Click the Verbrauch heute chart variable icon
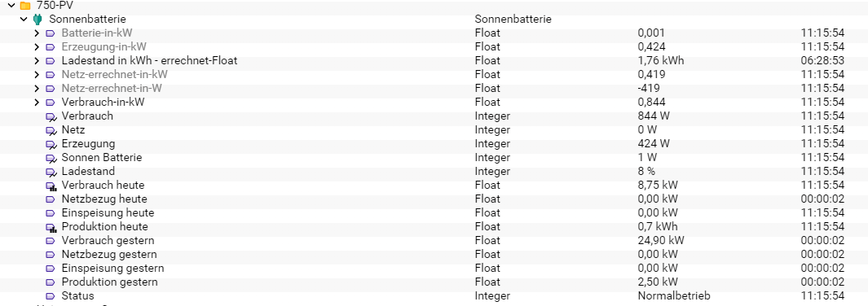The height and width of the screenshot is (306, 868). [x=51, y=186]
